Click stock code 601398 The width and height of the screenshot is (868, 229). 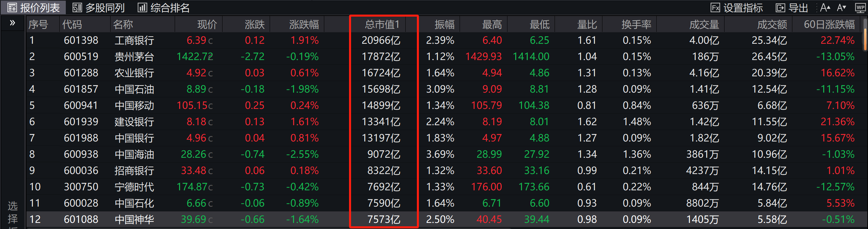pos(81,40)
